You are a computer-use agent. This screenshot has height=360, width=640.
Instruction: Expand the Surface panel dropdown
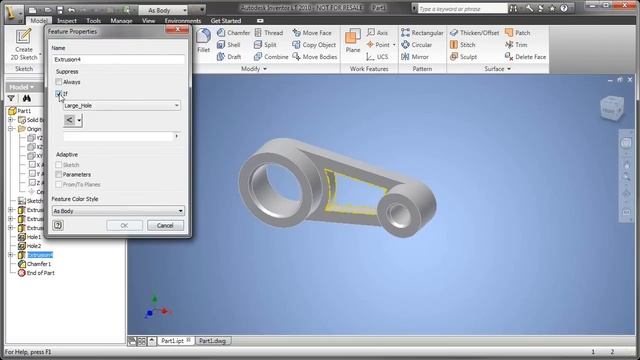point(498,69)
